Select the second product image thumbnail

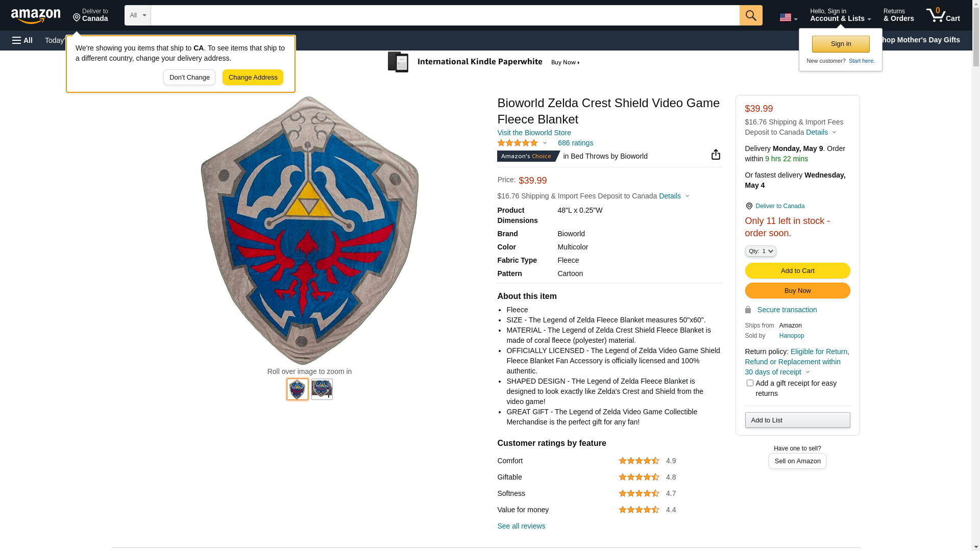(322, 389)
